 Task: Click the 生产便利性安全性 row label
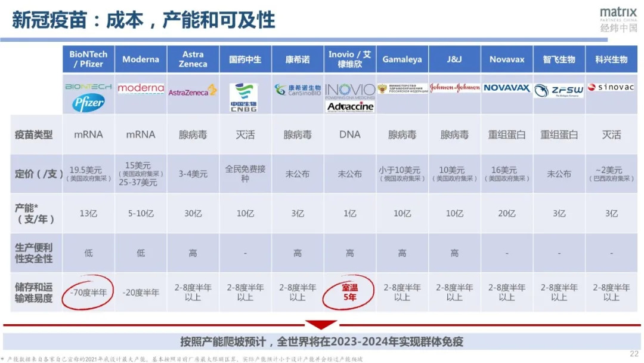coord(33,253)
